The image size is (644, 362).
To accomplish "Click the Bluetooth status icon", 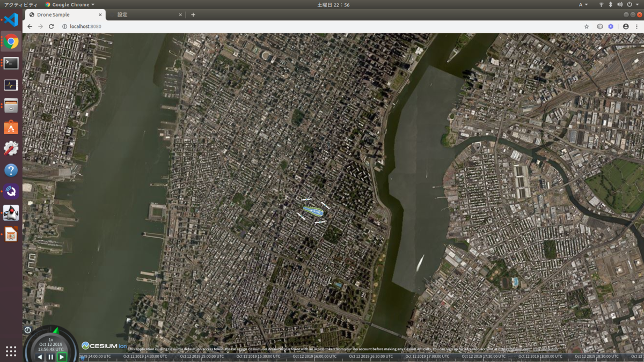I will pyautogui.click(x=610, y=4).
